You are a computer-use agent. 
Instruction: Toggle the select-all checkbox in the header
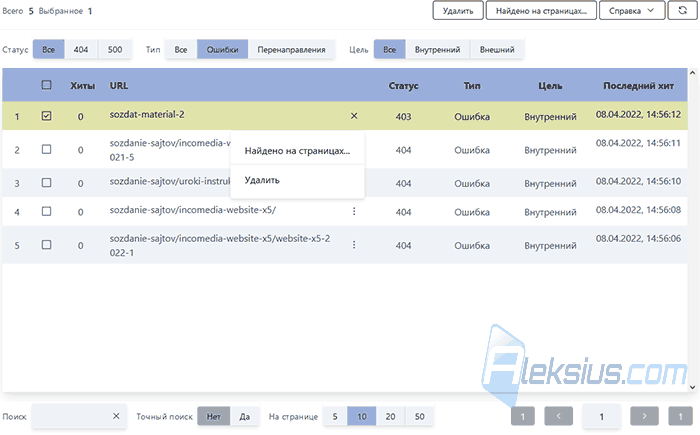point(46,85)
